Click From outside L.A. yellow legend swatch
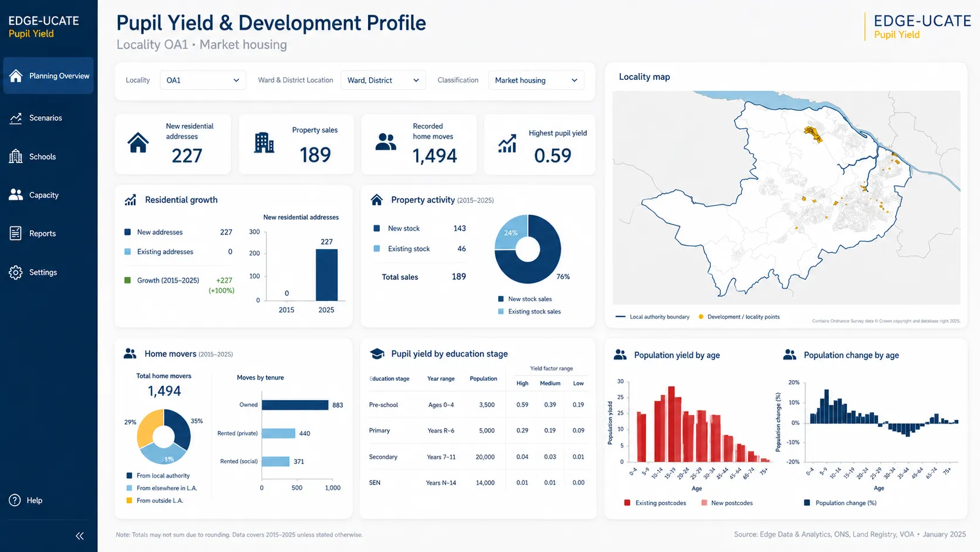This screenshot has width=980, height=552. click(130, 500)
